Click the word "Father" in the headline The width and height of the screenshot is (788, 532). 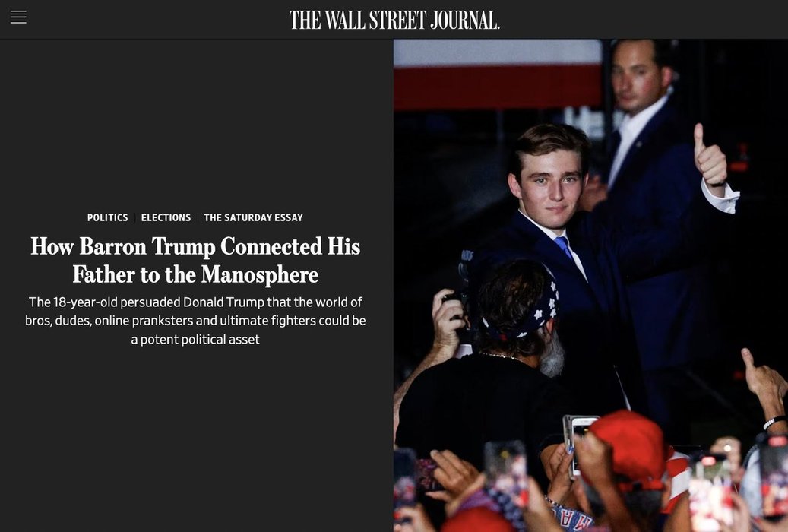(x=103, y=274)
